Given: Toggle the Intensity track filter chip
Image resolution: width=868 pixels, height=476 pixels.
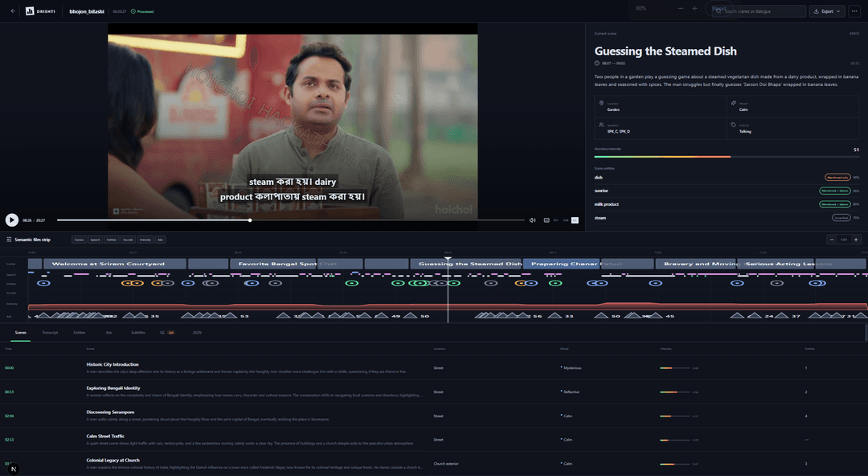Looking at the screenshot, I should 145,240.
